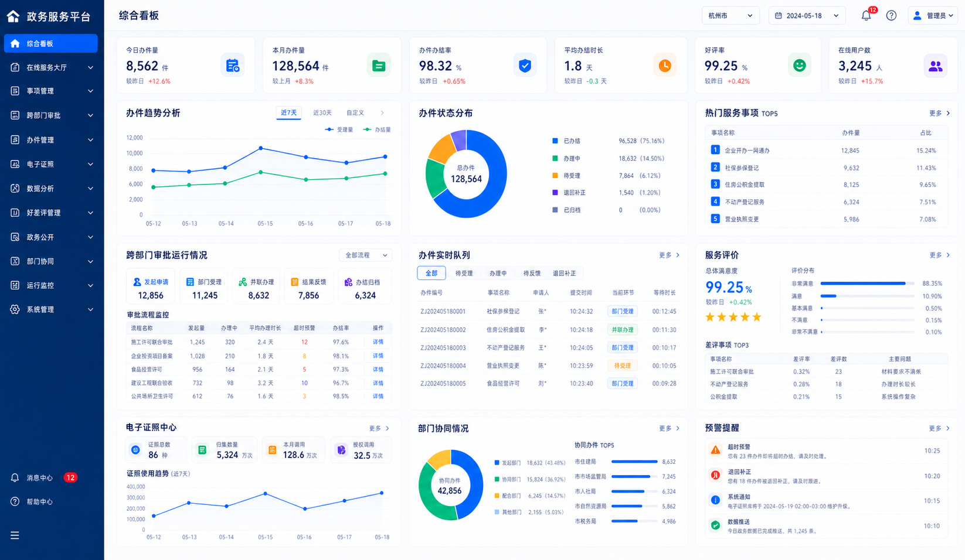Open the 全部流程 dropdown
Screen dimensions: 965x560
(366, 255)
